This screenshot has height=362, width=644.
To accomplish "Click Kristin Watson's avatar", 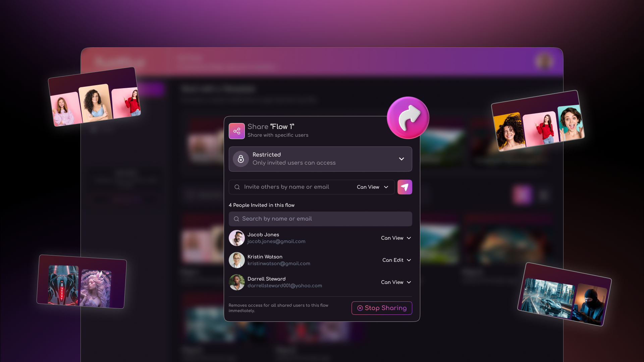I will 237,260.
